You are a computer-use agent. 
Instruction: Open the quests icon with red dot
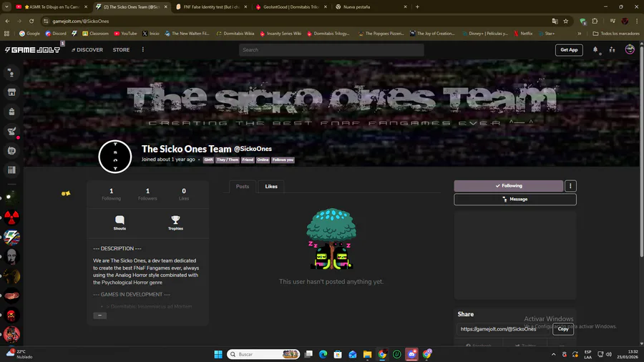click(11, 132)
